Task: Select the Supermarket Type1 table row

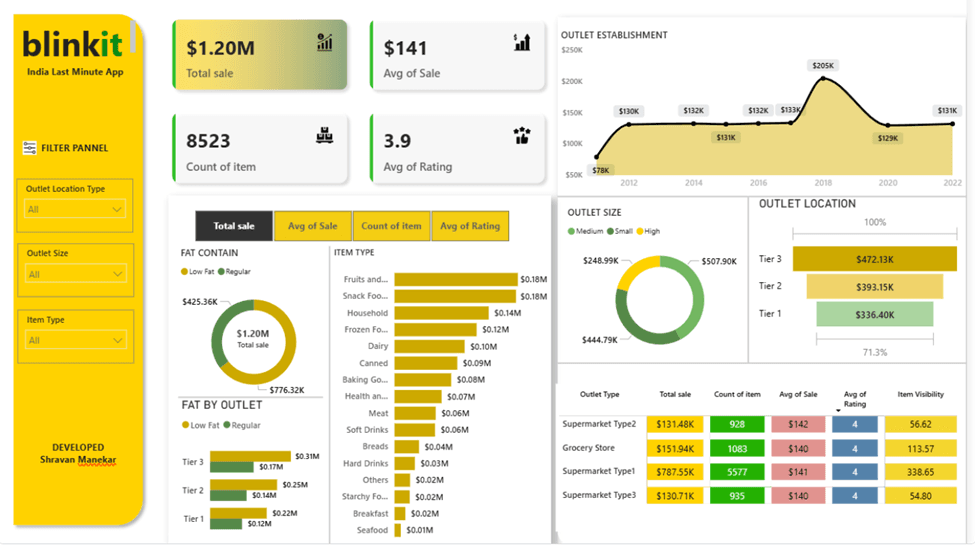Action: point(600,471)
